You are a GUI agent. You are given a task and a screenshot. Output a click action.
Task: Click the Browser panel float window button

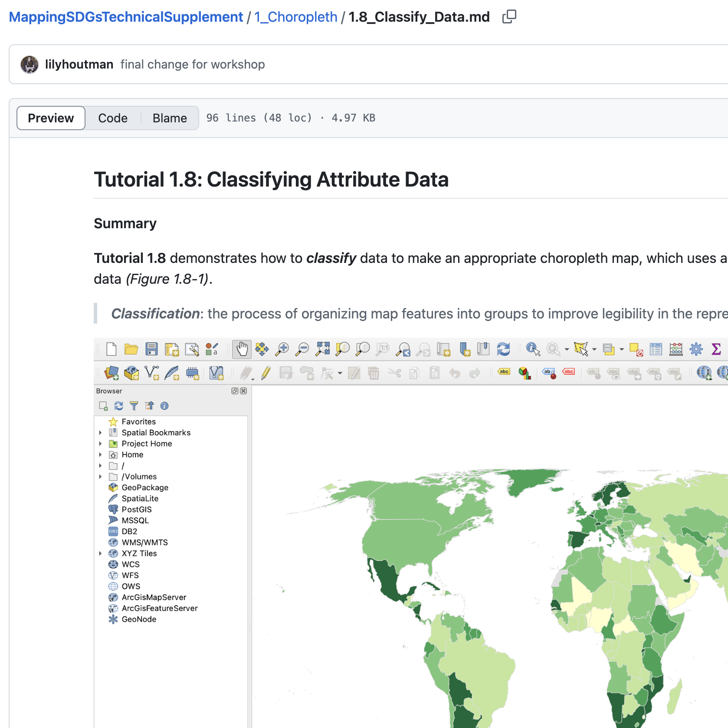(x=235, y=391)
